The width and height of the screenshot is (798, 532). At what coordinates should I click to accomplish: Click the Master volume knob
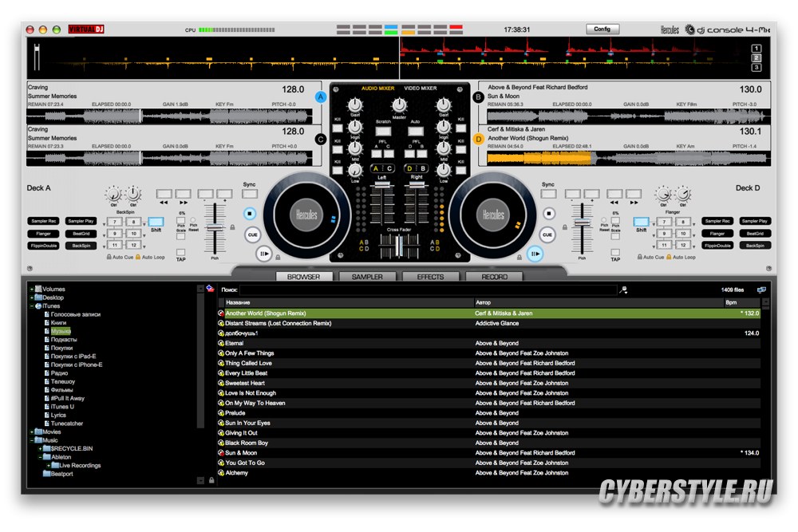(399, 105)
